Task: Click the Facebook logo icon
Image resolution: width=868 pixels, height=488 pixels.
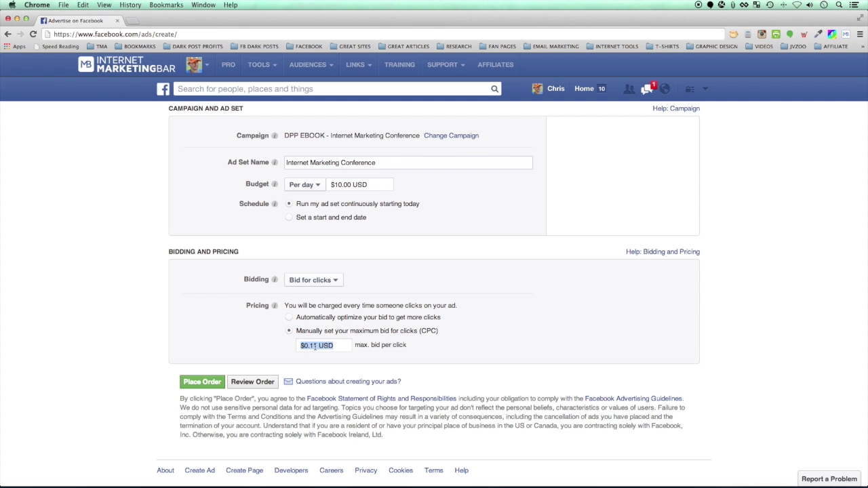Action: (163, 89)
